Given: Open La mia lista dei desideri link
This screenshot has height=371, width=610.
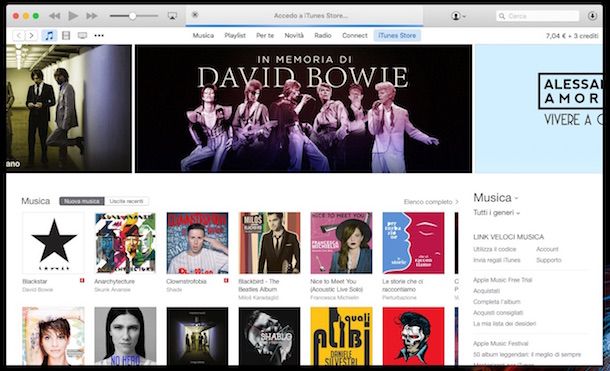Looking at the screenshot, I should 505,323.
